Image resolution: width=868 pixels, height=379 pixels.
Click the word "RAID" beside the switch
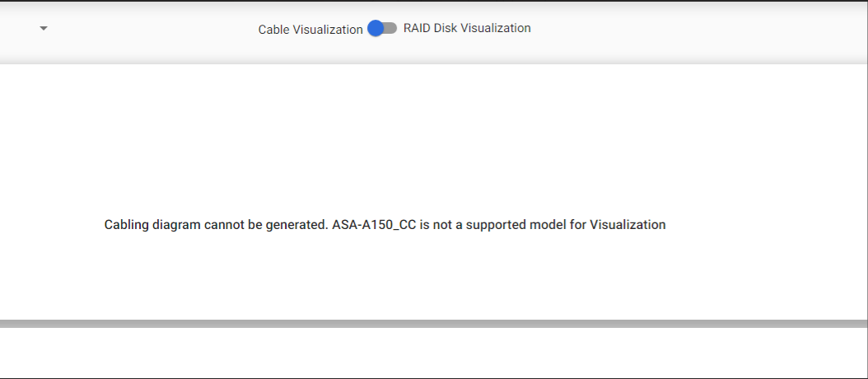click(x=417, y=28)
